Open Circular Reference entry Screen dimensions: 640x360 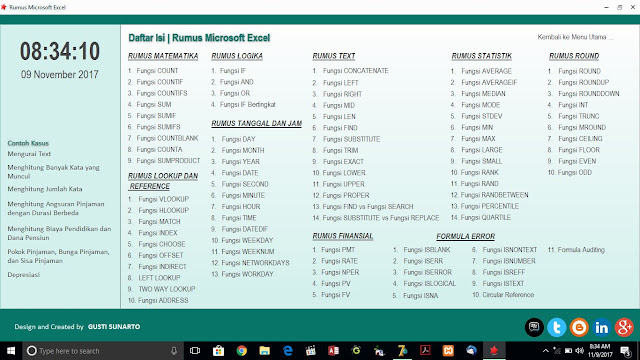[508, 295]
